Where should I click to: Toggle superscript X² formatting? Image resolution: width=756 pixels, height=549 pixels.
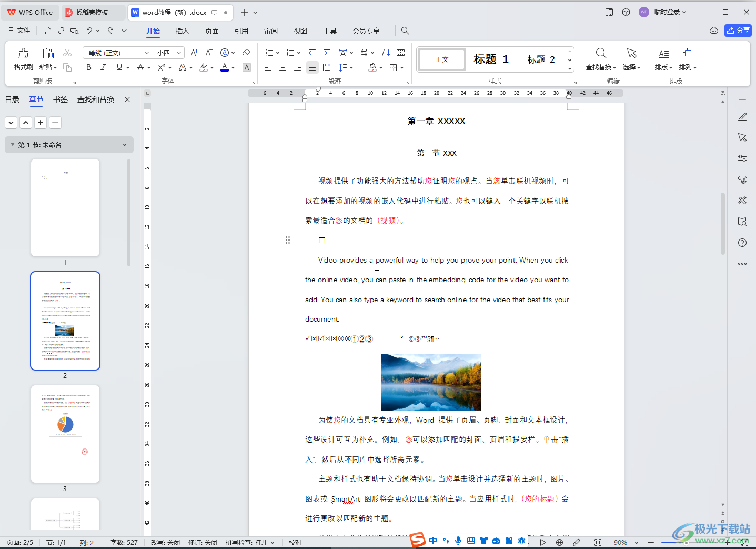[162, 67]
